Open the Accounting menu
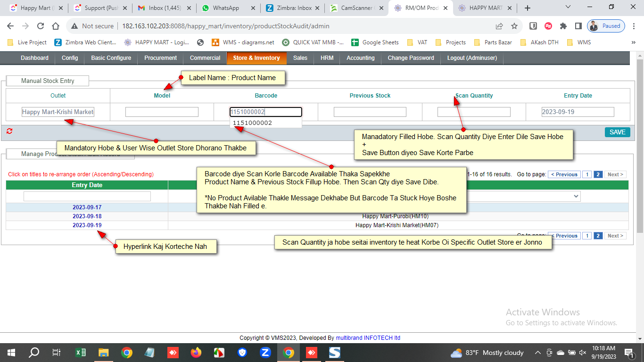Viewport: 644px width, 362px height. [361, 58]
